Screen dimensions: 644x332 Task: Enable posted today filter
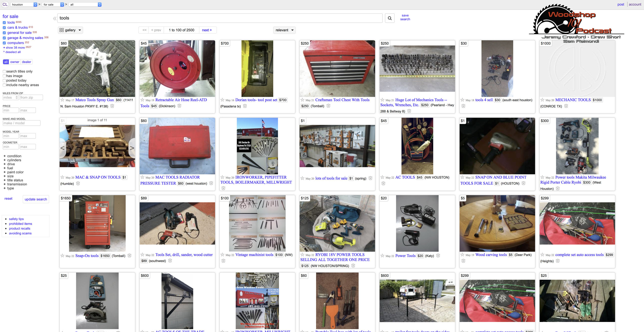[x=4, y=81]
